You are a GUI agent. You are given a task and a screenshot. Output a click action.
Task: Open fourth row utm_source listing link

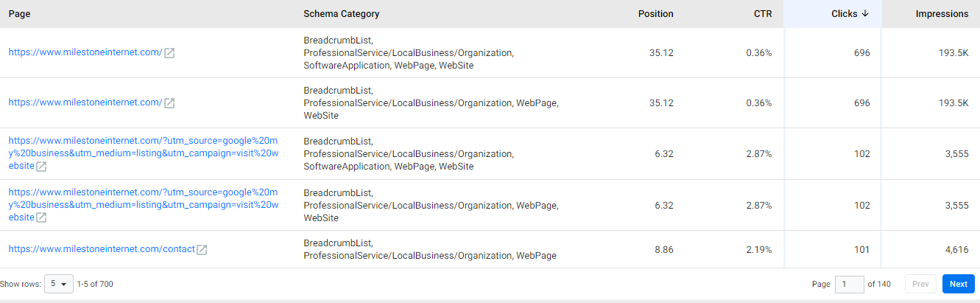point(144,204)
